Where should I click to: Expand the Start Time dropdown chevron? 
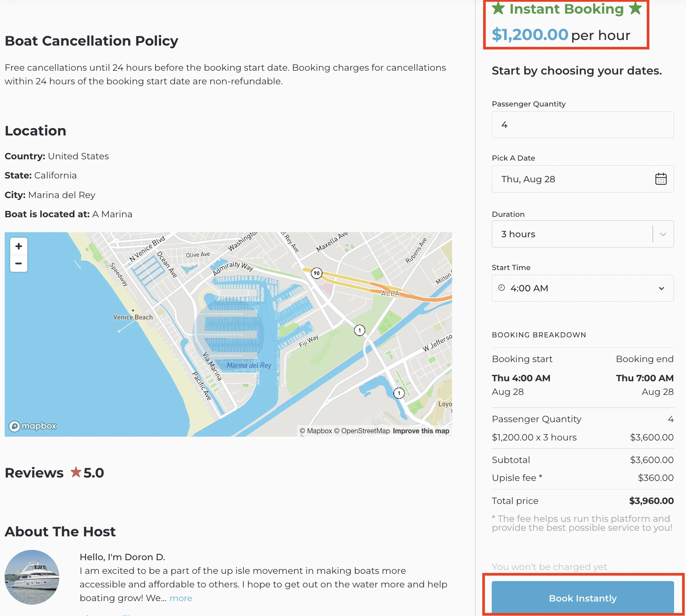660,288
